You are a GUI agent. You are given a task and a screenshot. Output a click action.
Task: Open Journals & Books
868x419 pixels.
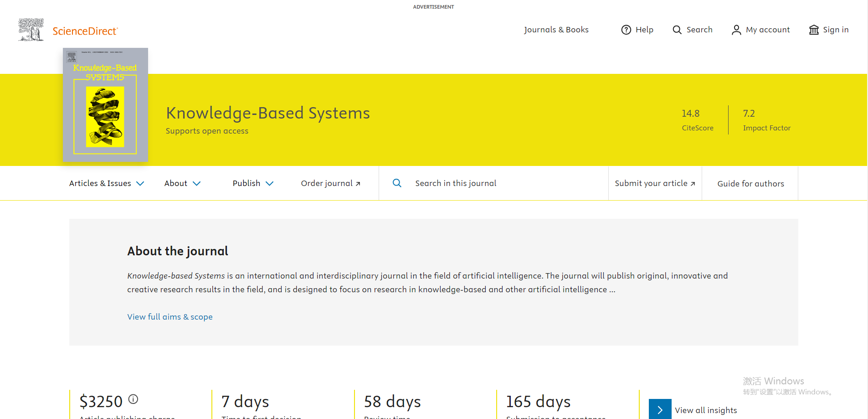click(x=556, y=30)
